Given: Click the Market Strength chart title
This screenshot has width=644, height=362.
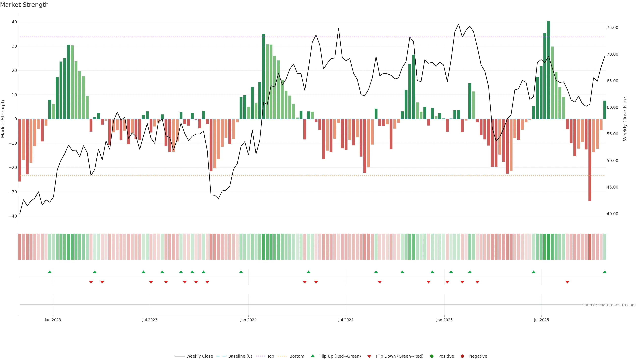Looking at the screenshot, I should click(24, 5).
